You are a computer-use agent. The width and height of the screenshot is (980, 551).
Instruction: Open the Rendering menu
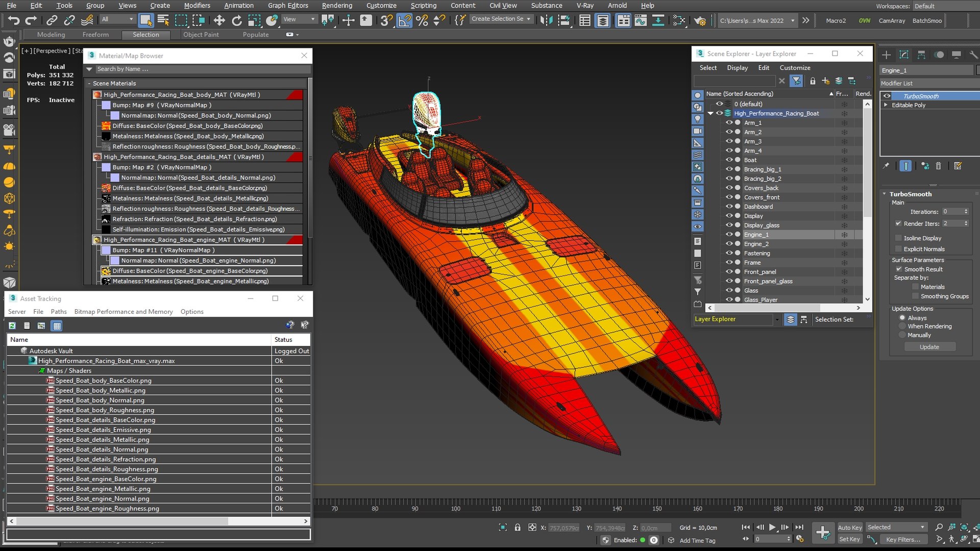pos(337,6)
